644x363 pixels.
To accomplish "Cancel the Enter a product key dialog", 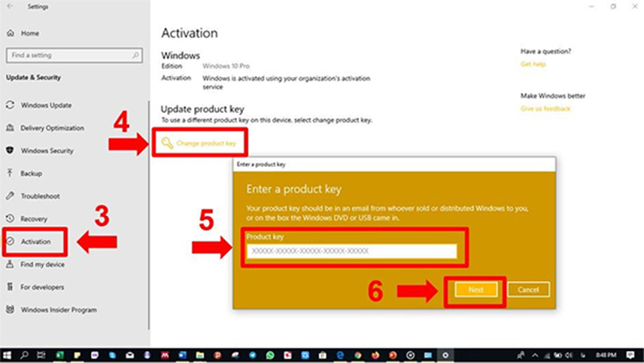I will [528, 289].
